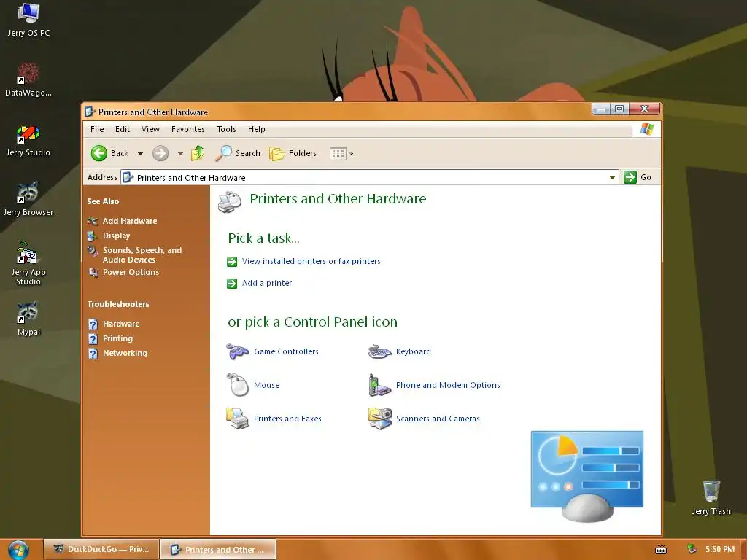747x560 pixels.
Task: Click the Phone and Modem Options icon
Action: click(x=379, y=385)
